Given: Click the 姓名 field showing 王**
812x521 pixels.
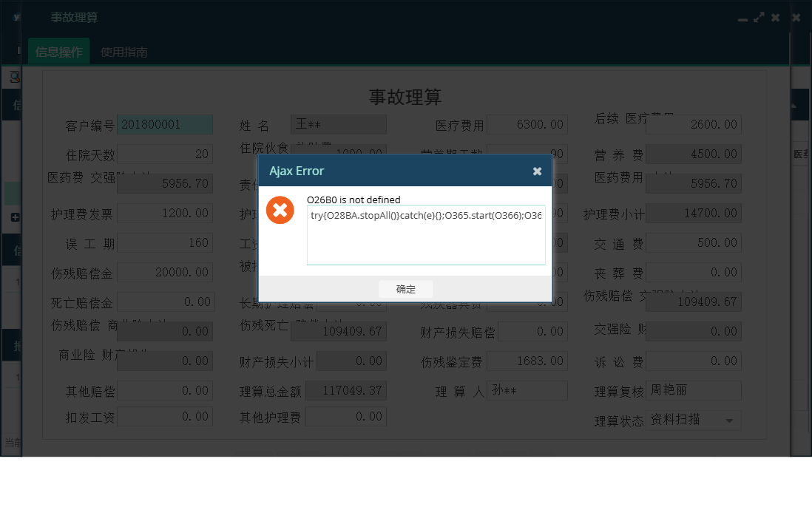Looking at the screenshot, I should coord(339,124).
